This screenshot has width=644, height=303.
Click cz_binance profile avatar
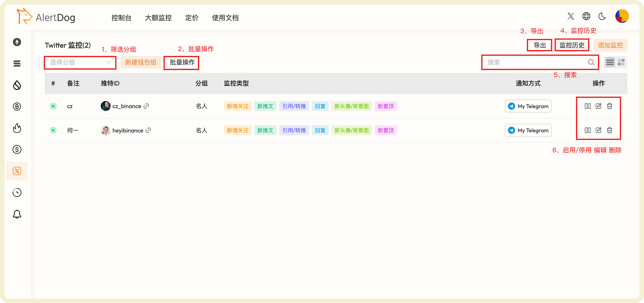(105, 106)
